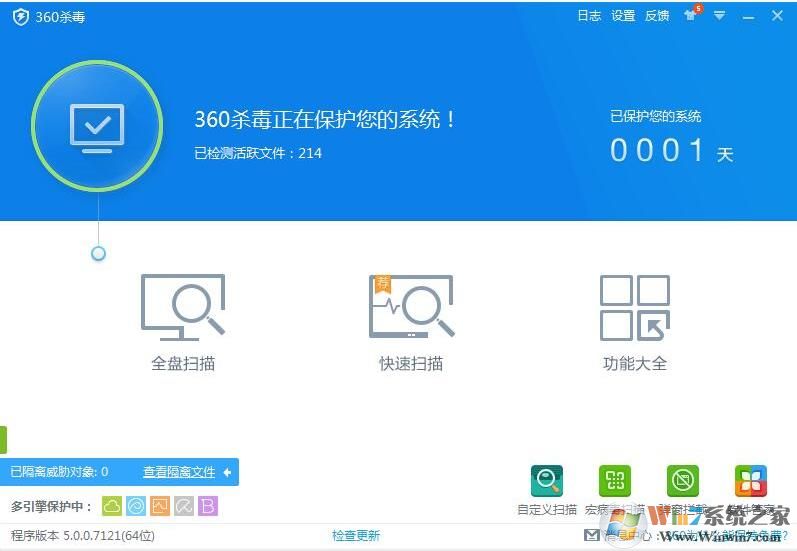Start a quick scan (快速扫描)

[411, 322]
